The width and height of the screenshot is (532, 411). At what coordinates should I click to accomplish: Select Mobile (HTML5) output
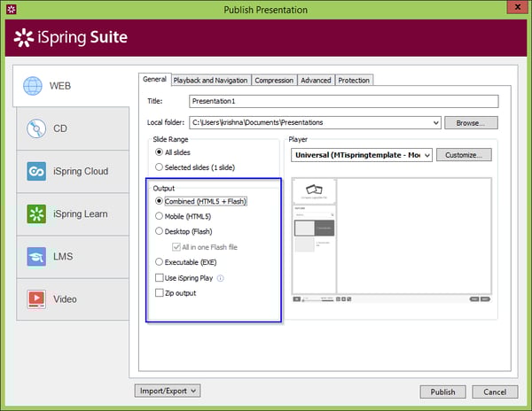[159, 216]
